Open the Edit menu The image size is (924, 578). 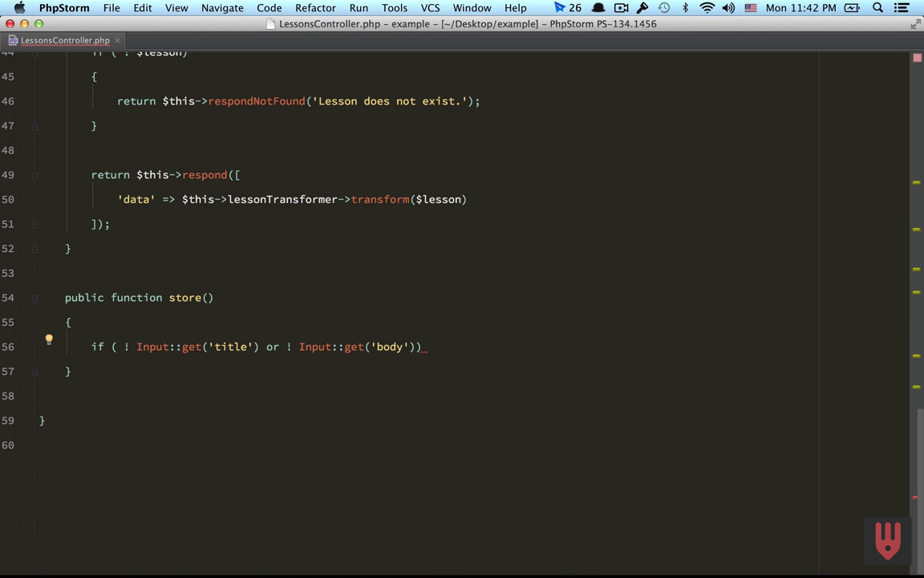point(143,8)
